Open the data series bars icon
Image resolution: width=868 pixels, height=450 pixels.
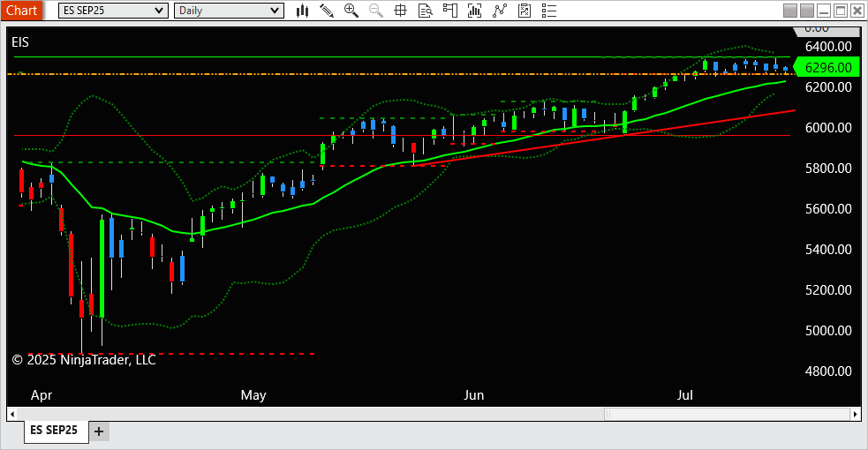point(474,11)
